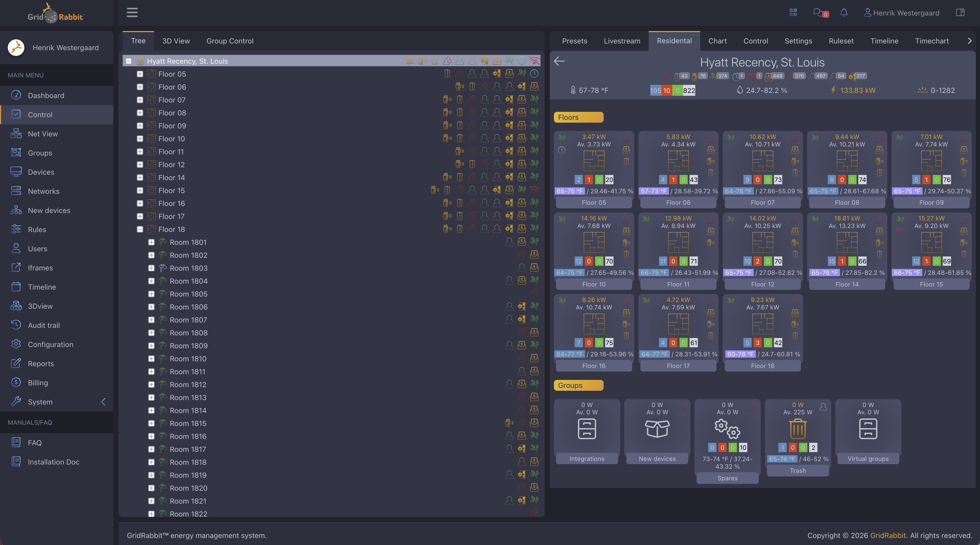Viewport: 980px width, 545px height.
Task: Click the 133.83 kW power reading
Action: (853, 90)
